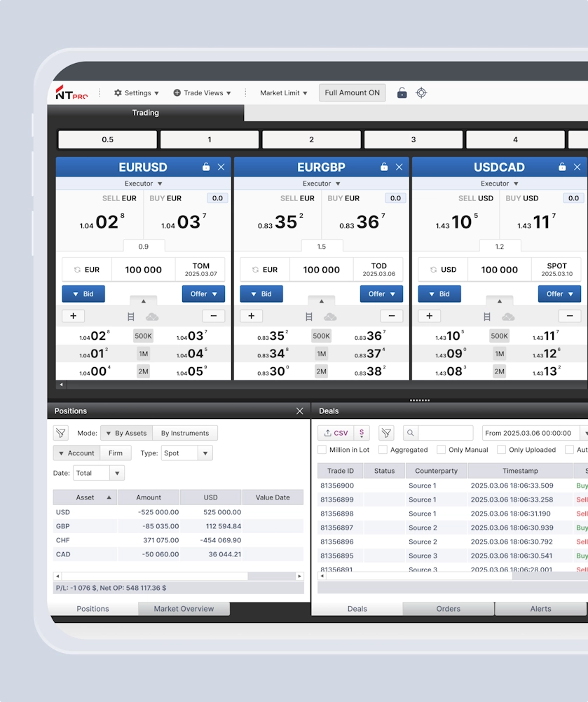Open the Positions panel filter icon

point(61,433)
